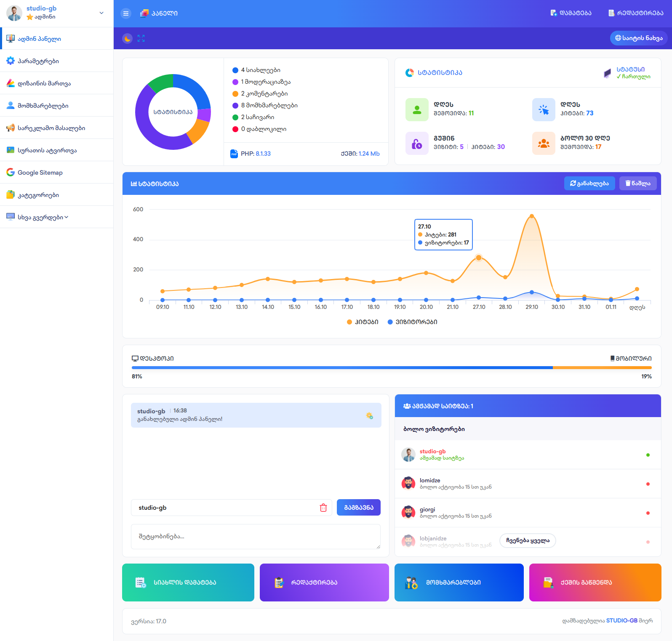Click the gear icon for პარამეტრები
The image size is (672, 641).
pos(11,61)
